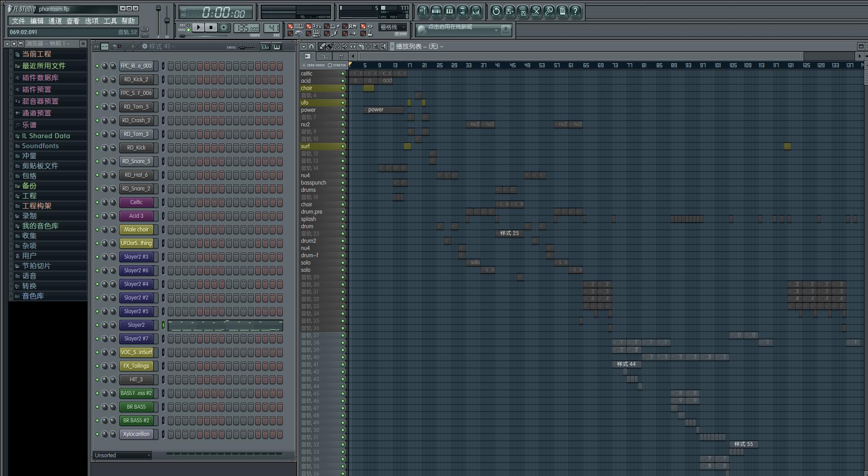
Task: Switch to SONG mode
Action: coord(188,30)
